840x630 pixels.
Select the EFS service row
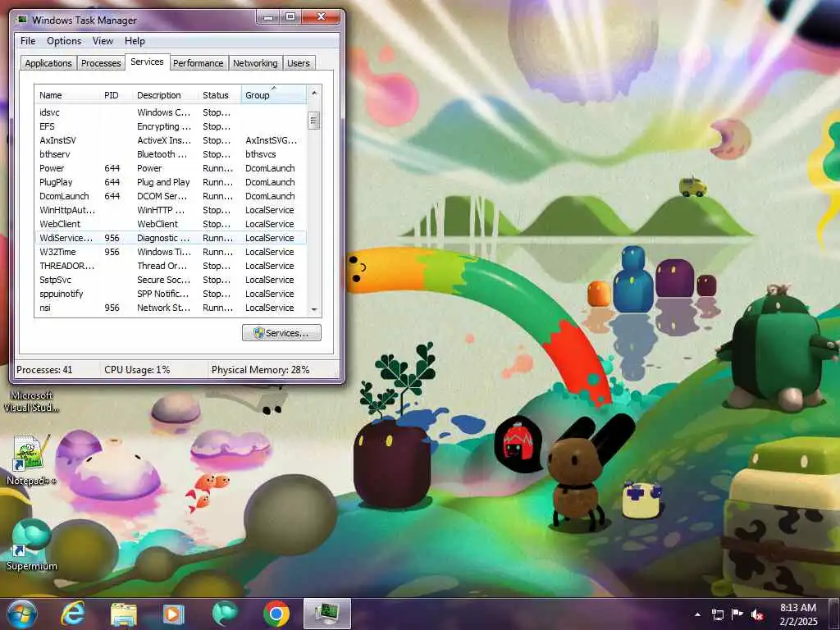[171, 126]
